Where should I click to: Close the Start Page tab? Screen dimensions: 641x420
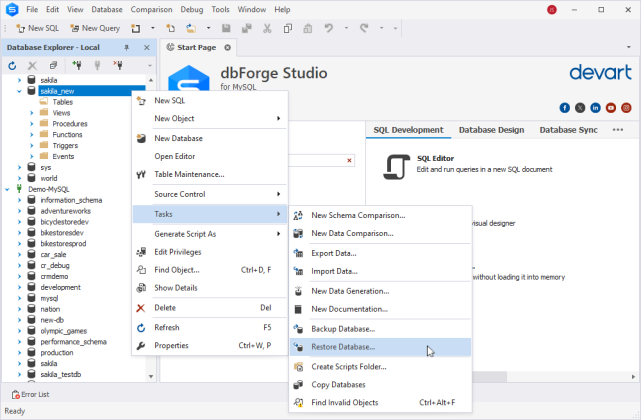tap(227, 47)
